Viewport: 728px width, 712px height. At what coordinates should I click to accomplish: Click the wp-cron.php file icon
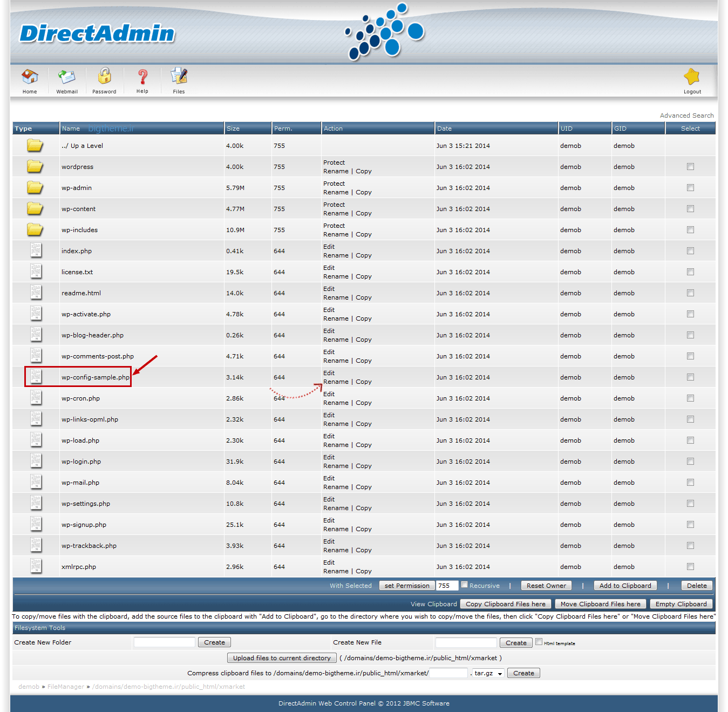tap(36, 398)
